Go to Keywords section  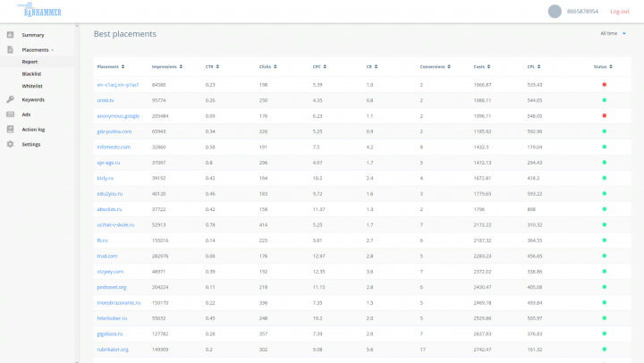tap(33, 100)
